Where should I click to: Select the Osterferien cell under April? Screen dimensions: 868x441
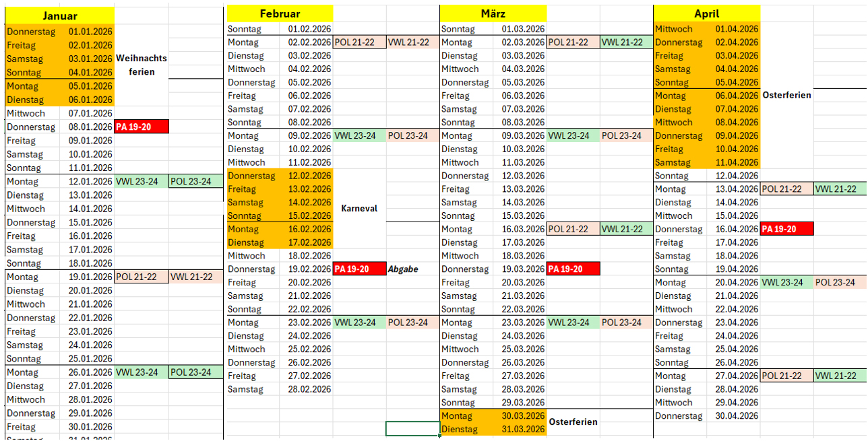(786, 96)
